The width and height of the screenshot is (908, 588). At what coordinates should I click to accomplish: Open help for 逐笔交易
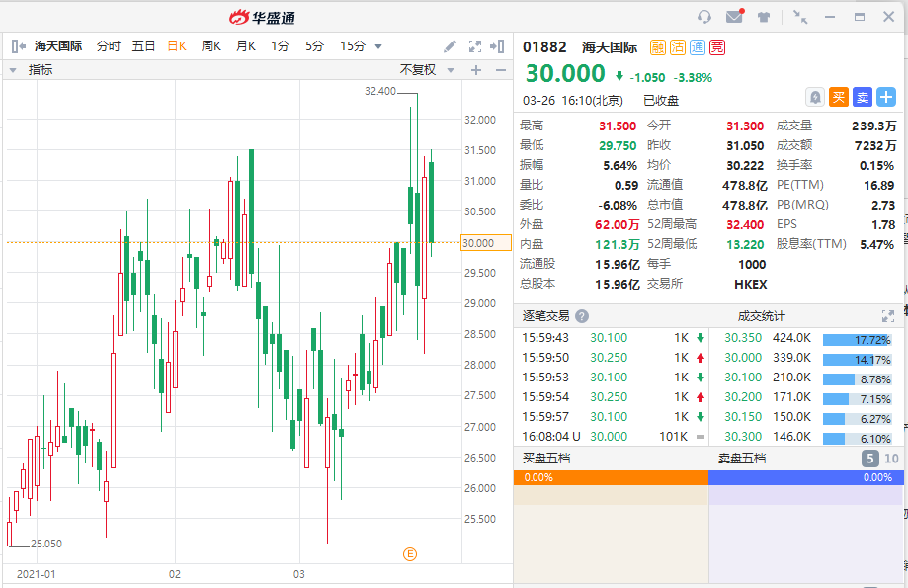[582, 316]
